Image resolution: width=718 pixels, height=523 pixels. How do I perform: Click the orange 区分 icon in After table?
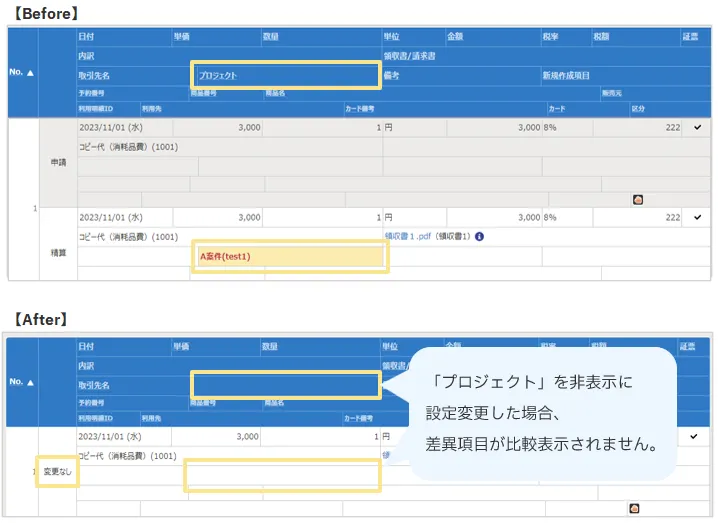click(x=633, y=509)
